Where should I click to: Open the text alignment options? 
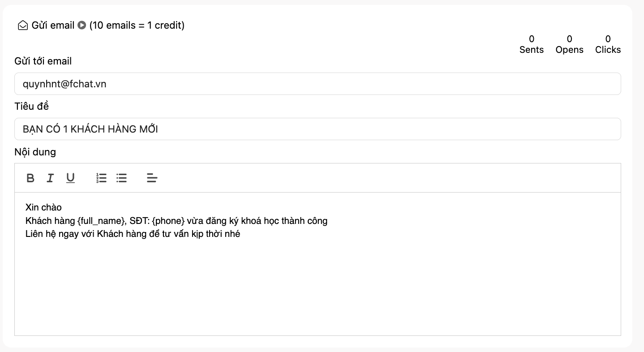pos(152,178)
